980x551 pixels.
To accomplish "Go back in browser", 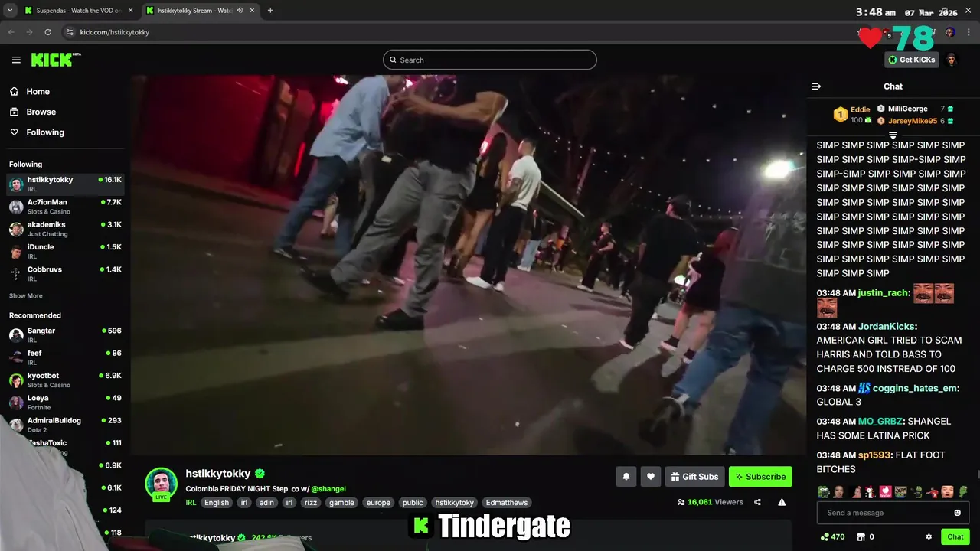I will click(x=11, y=32).
